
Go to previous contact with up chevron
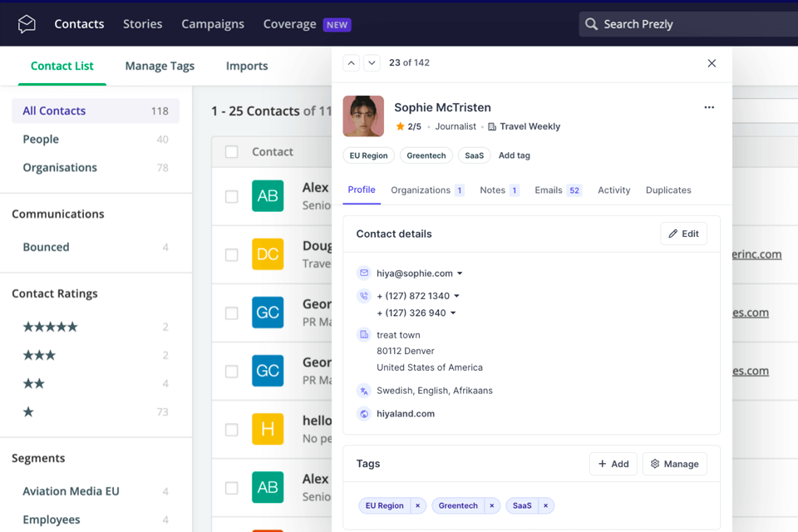pyautogui.click(x=351, y=63)
